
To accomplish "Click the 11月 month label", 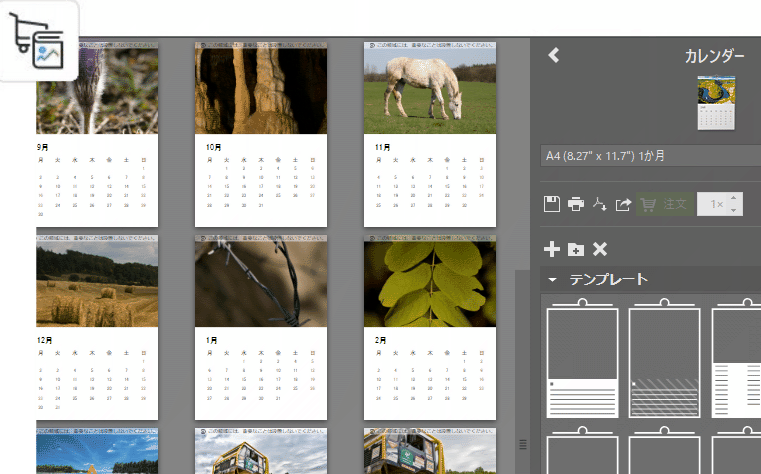I will click(382, 147).
